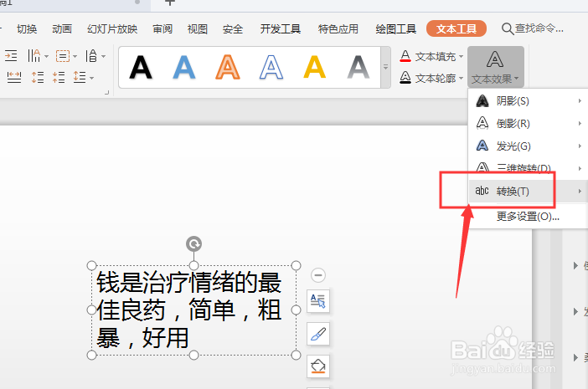The image size is (588, 389).
Task: Click the increase indent icon
Action: pyautogui.click(x=11, y=56)
